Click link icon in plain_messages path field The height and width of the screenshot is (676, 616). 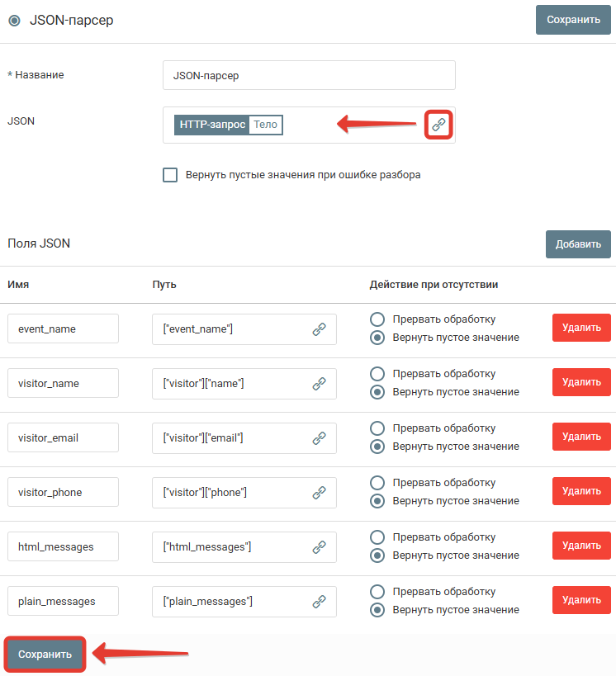click(x=320, y=602)
